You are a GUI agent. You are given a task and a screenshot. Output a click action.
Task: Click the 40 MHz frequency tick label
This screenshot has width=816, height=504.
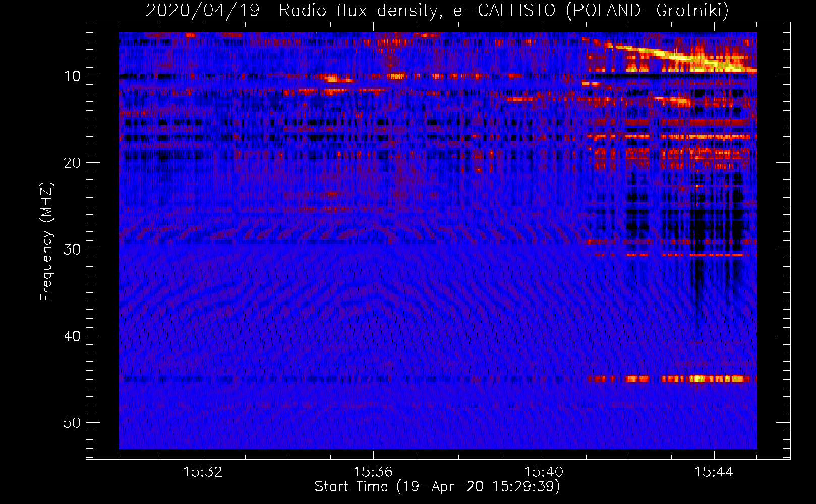click(72, 336)
